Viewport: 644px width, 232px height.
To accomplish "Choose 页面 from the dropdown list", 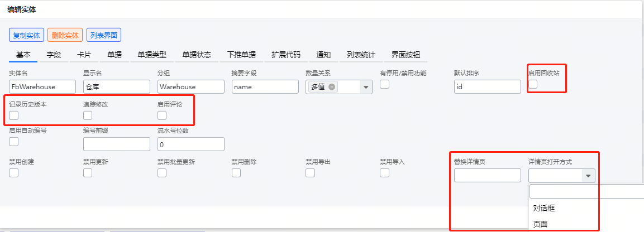I will 541,224.
